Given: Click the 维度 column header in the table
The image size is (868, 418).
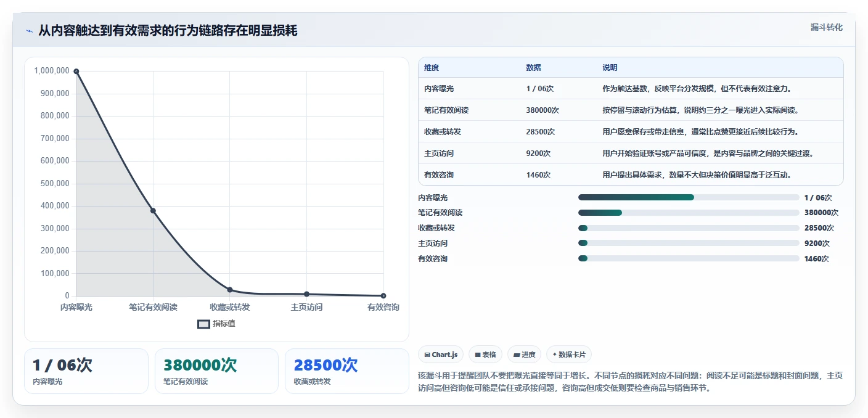Looking at the screenshot, I should (x=432, y=68).
